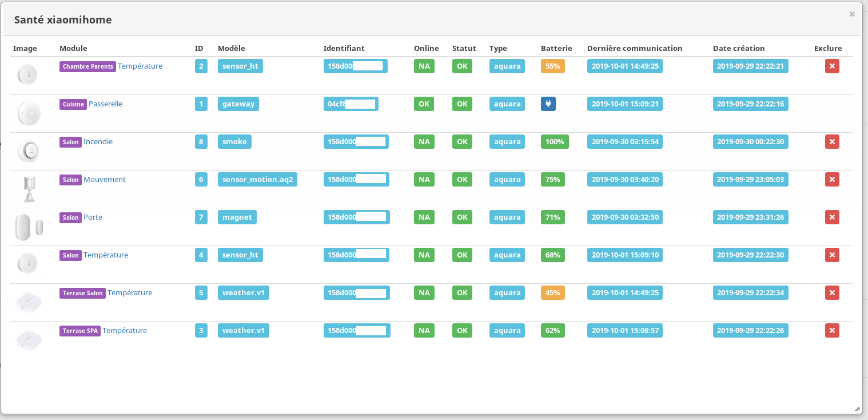Open the Salon Mouvement module link
This screenshot has height=420, width=868.
coord(105,180)
